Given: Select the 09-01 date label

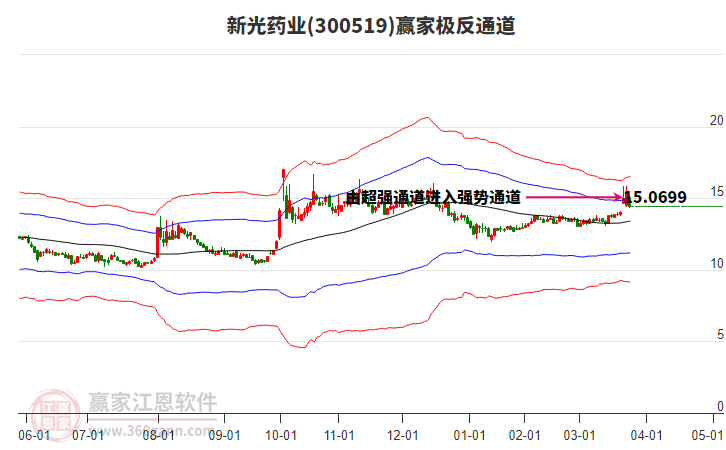Looking at the screenshot, I should (224, 436).
